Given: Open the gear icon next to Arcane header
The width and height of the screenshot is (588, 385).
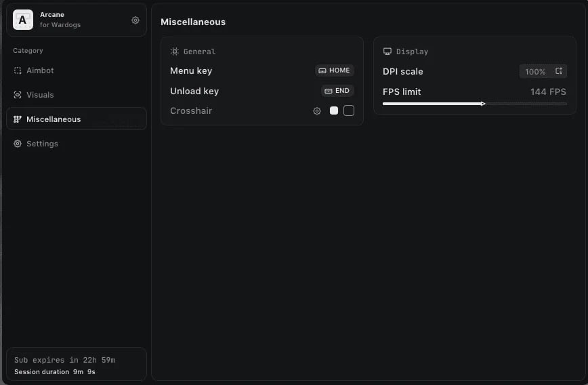Looking at the screenshot, I should coord(135,20).
